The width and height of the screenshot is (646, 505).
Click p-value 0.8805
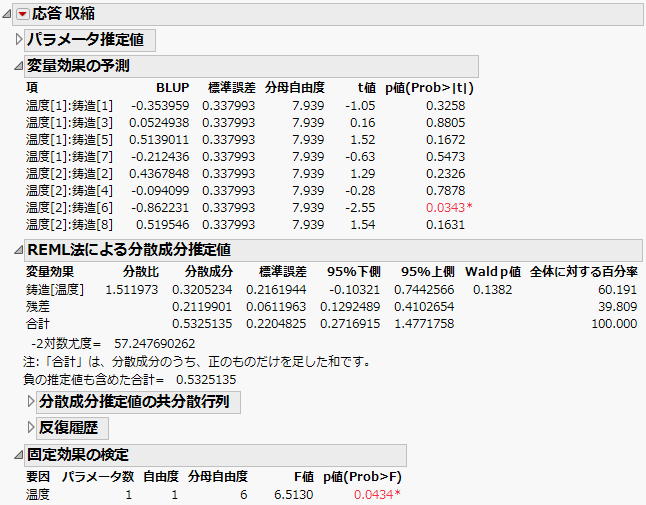446,123
